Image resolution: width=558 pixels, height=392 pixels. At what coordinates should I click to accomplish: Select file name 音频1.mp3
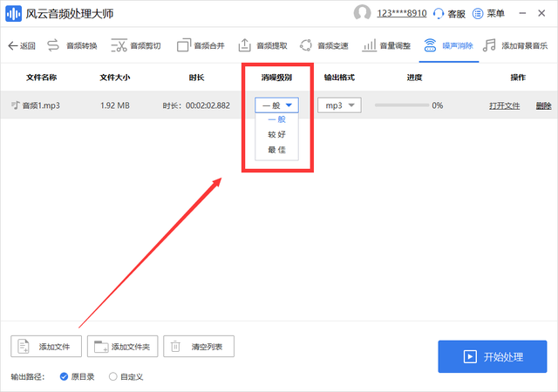click(41, 105)
